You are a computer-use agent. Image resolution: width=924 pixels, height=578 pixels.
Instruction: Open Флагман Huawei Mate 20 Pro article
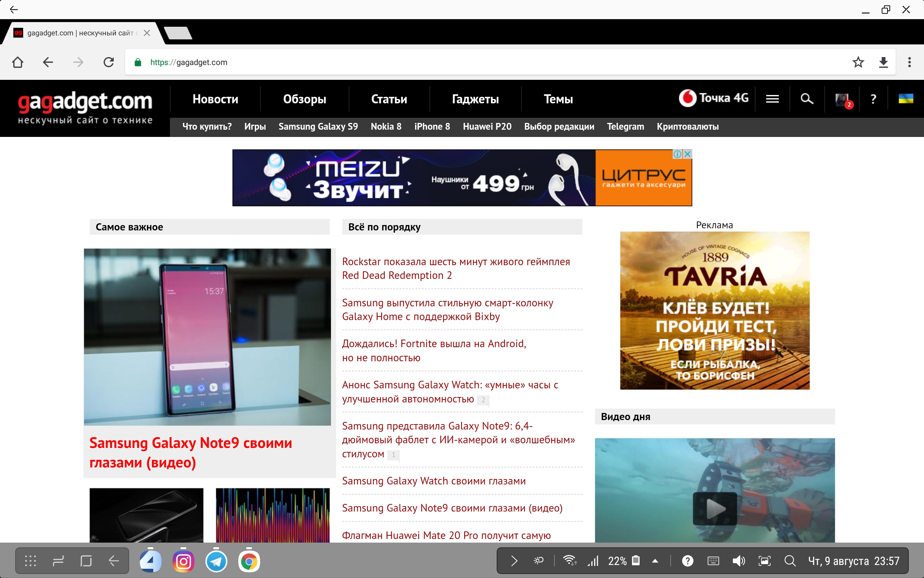[x=446, y=535]
